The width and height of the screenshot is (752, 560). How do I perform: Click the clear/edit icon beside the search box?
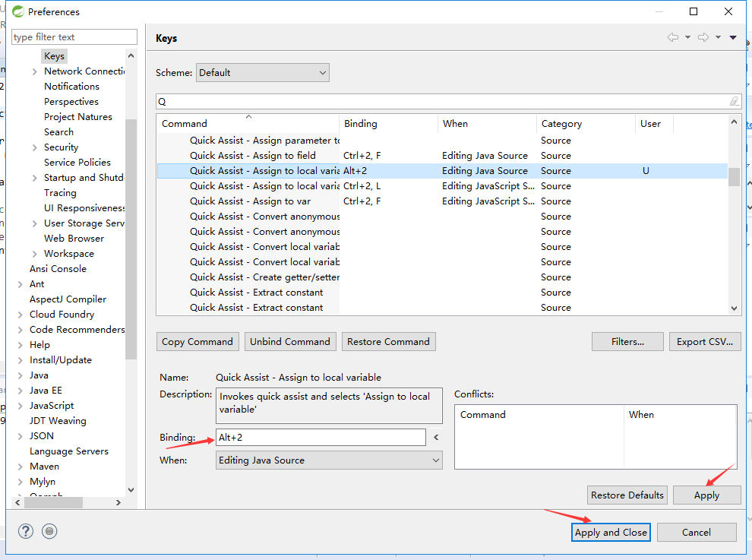tap(734, 100)
